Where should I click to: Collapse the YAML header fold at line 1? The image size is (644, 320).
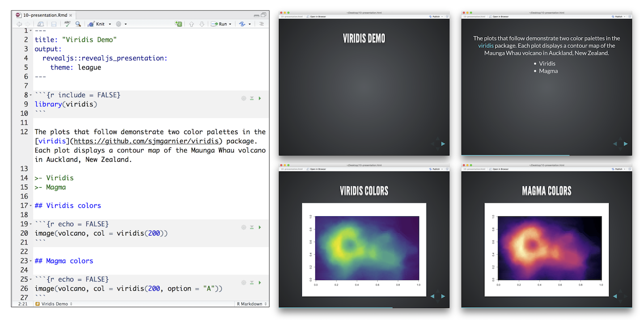coord(31,30)
